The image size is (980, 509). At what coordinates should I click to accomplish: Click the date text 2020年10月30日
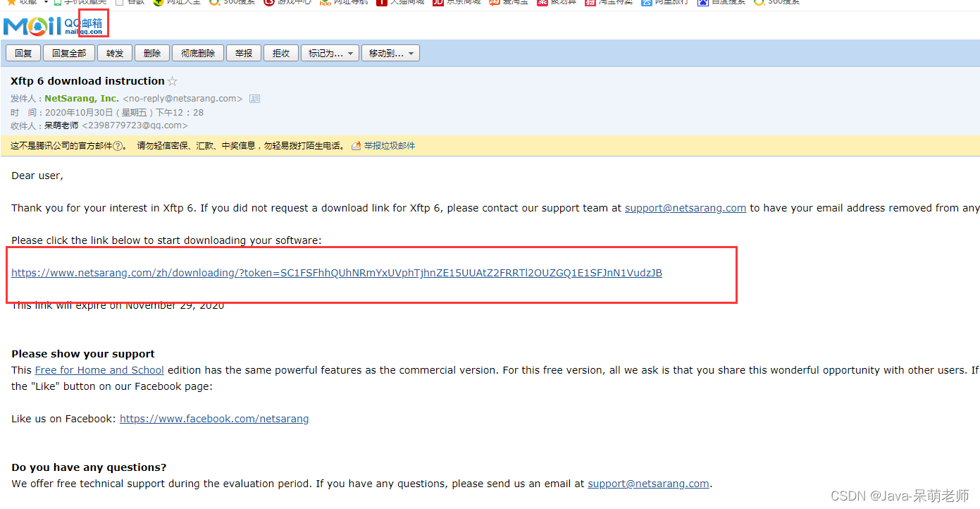pyautogui.click(x=78, y=112)
